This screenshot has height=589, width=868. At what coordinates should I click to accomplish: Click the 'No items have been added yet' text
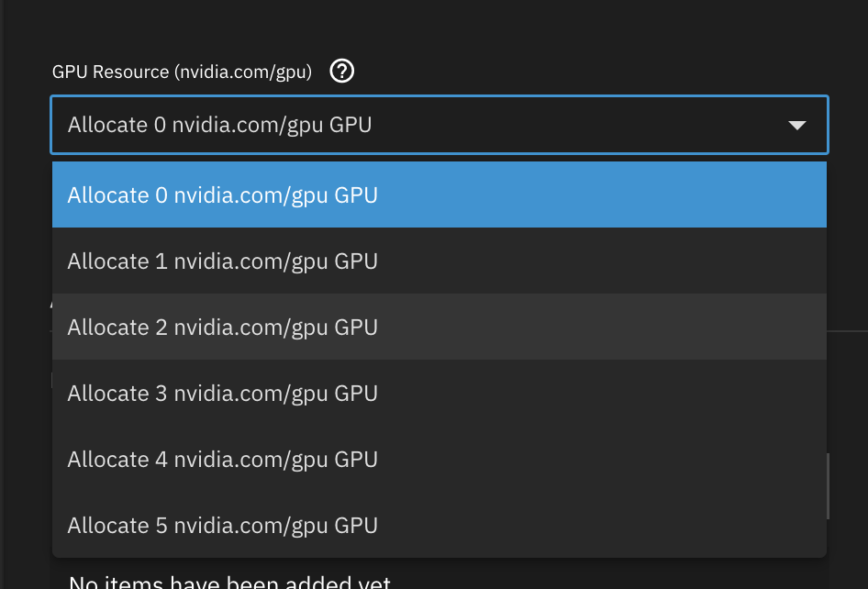pos(229,581)
